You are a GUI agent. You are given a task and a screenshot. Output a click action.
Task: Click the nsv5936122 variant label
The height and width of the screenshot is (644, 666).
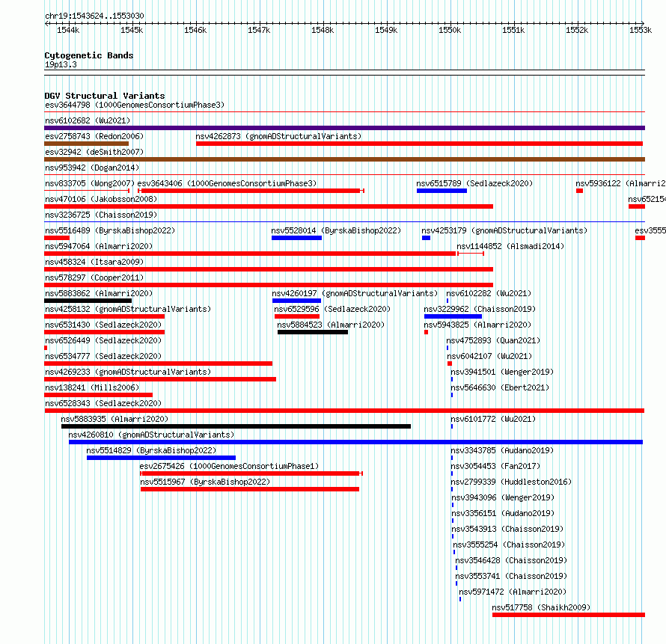620,183
